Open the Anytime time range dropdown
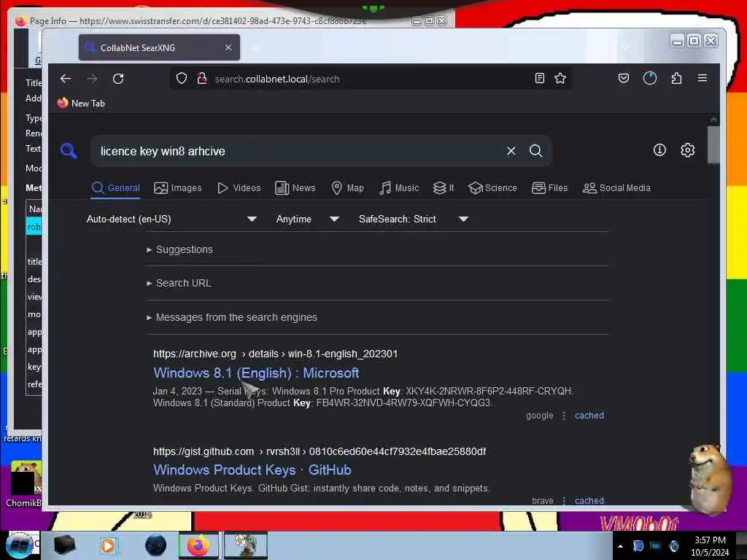 coord(308,219)
